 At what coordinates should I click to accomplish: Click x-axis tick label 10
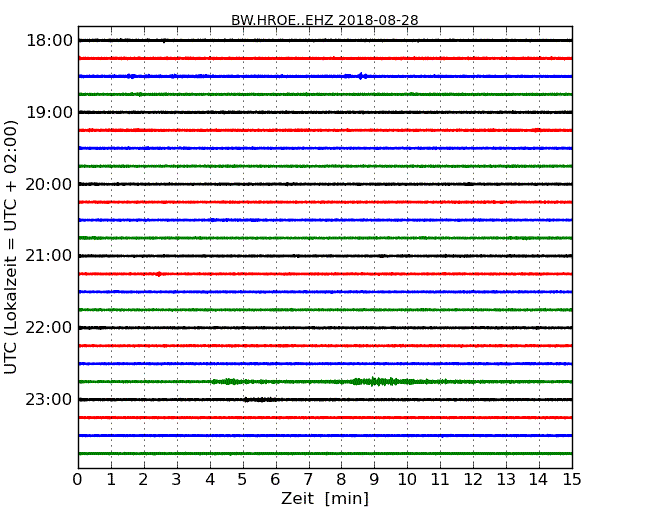[x=407, y=480]
